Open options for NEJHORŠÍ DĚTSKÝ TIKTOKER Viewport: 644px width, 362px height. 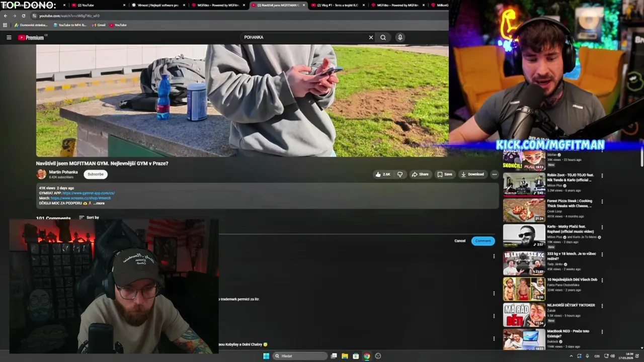602,306
